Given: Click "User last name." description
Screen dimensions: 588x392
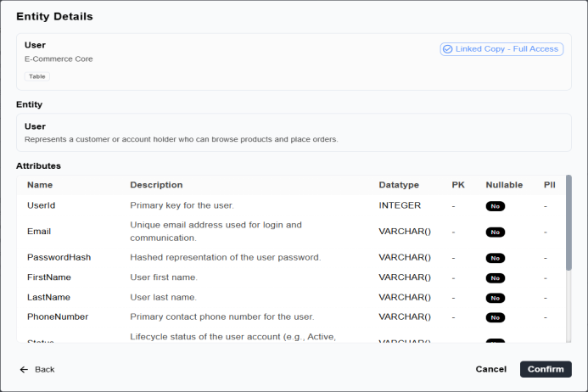Looking at the screenshot, I should (163, 297).
